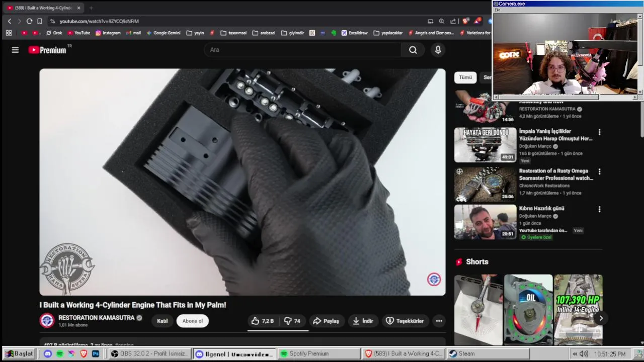
Task: Open Spotify quick launch icon
Action: point(60,354)
